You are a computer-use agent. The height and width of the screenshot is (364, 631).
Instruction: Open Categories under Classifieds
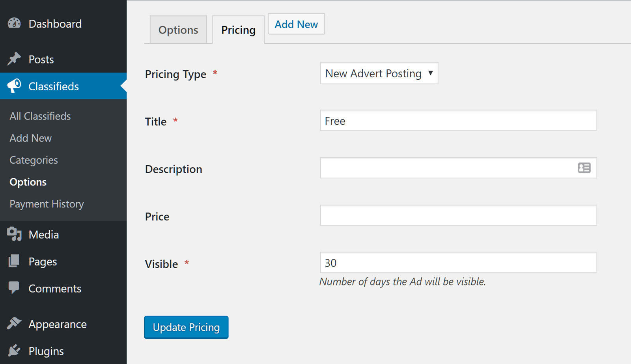coord(34,160)
